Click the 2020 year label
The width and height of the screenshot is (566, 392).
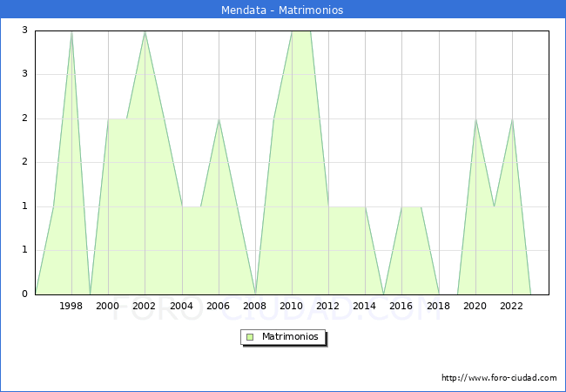coord(475,306)
